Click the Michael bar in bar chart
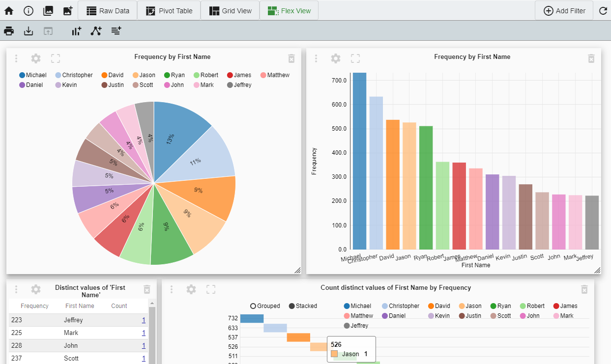The image size is (611, 364). click(360, 161)
